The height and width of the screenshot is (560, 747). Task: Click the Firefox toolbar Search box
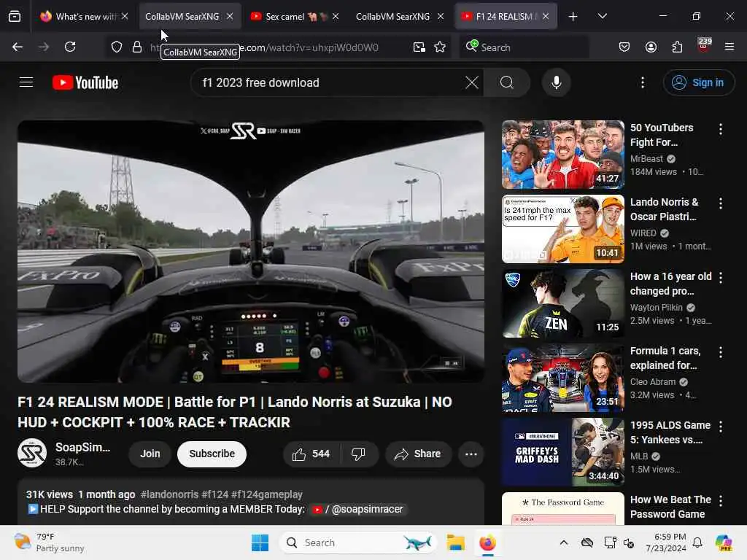(524, 47)
